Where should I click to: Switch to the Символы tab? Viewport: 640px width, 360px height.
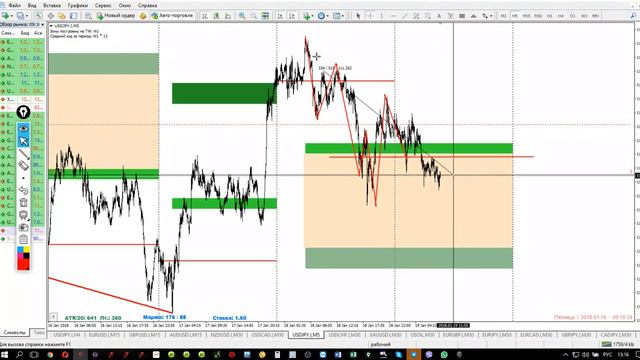[x=14, y=333]
